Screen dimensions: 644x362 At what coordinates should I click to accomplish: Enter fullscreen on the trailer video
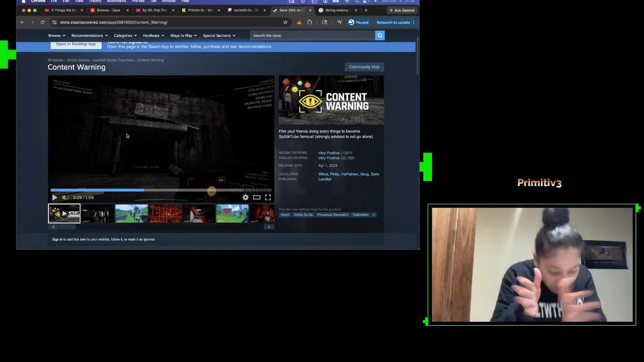268,198
